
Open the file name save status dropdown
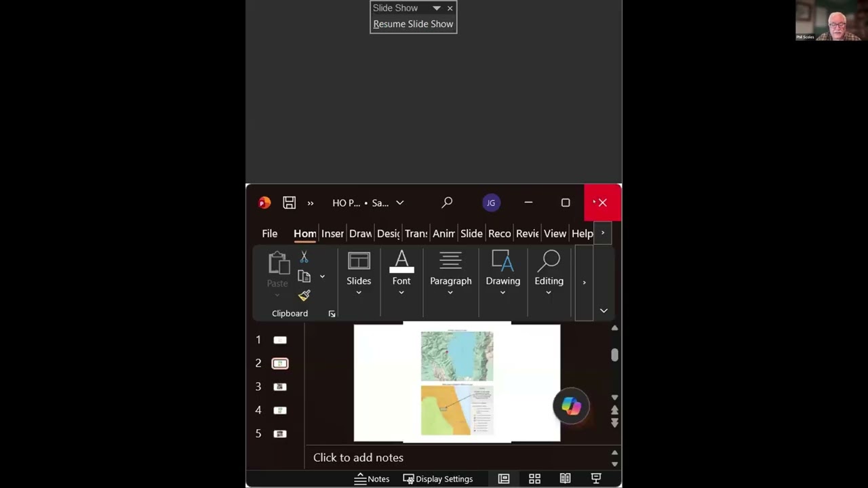(x=399, y=203)
